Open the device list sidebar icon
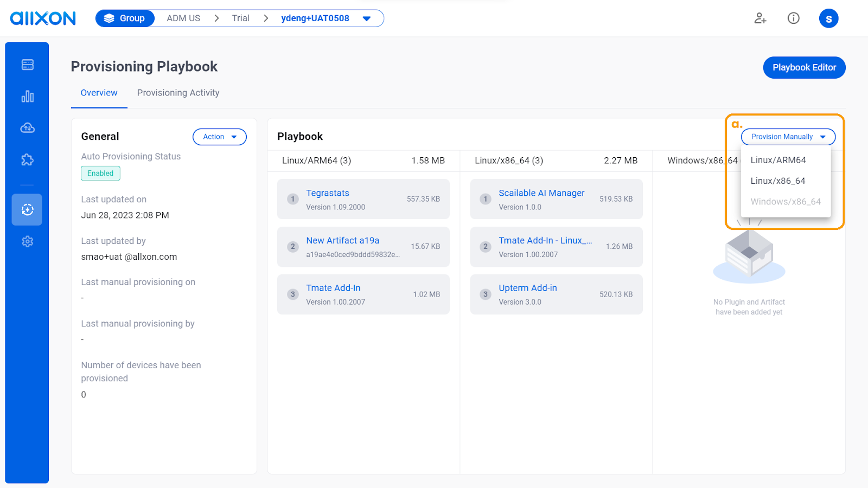This screenshot has height=488, width=868. pos(27,65)
